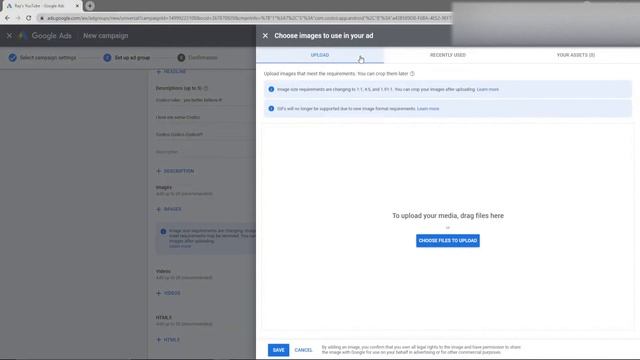
Task: Reload the page in browser
Action: point(29,18)
